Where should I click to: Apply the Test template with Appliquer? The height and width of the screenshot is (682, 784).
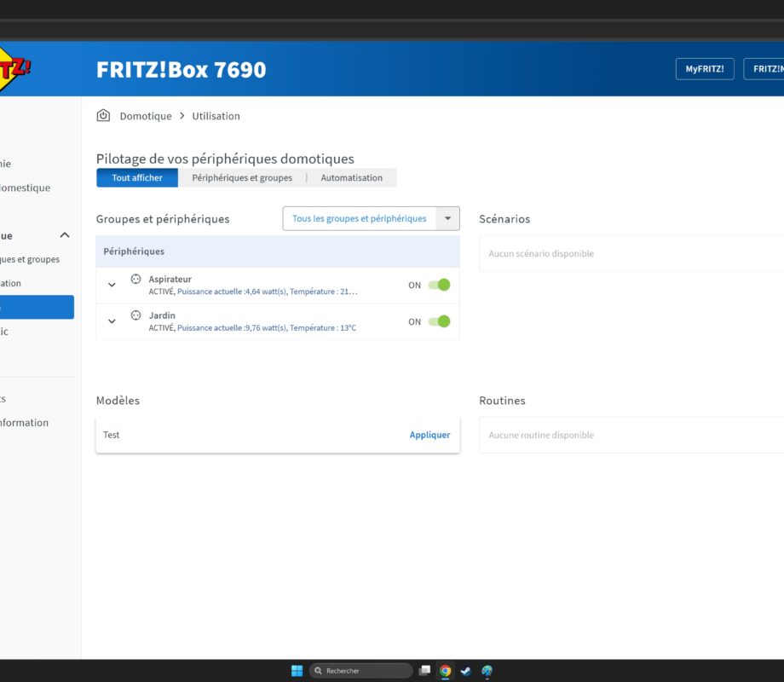point(429,435)
